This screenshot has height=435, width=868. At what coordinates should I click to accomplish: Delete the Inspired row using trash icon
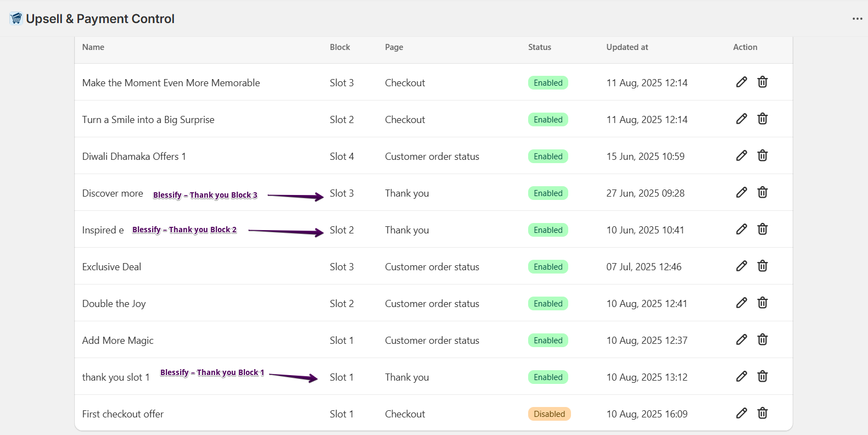click(762, 230)
